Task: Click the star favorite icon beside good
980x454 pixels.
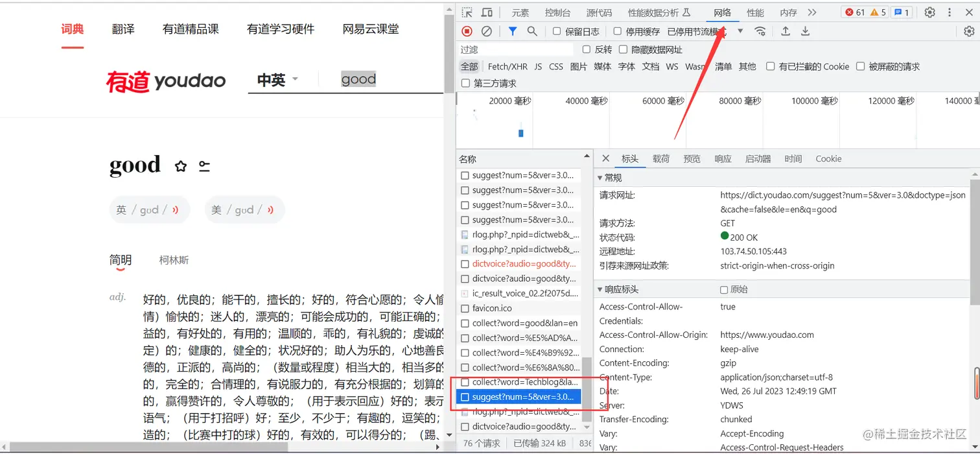Action: coord(181,167)
